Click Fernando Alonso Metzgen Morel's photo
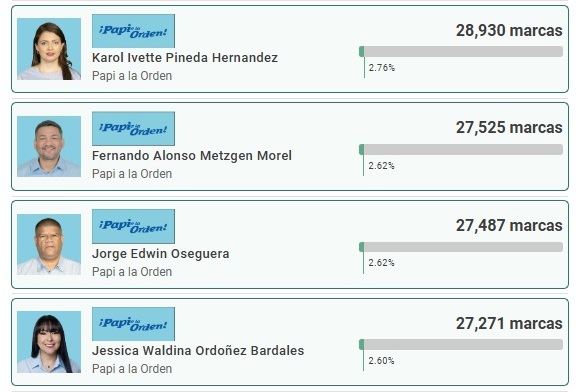The image size is (580, 392). pyautogui.click(x=49, y=146)
